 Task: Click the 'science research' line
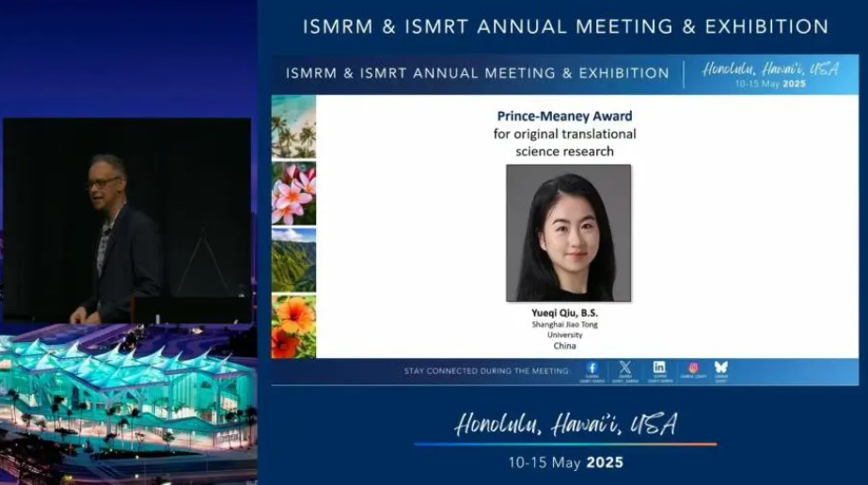pyautogui.click(x=564, y=151)
